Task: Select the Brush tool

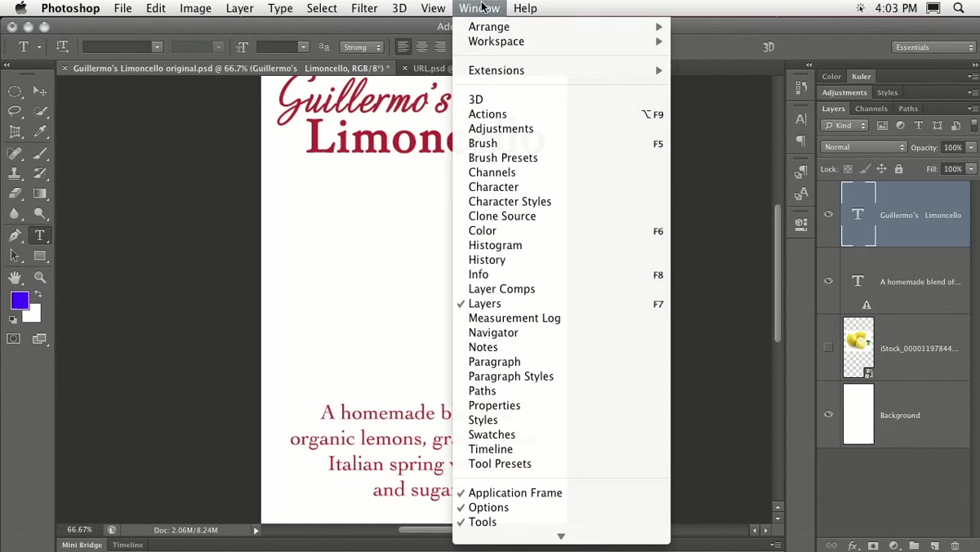Action: pos(40,154)
